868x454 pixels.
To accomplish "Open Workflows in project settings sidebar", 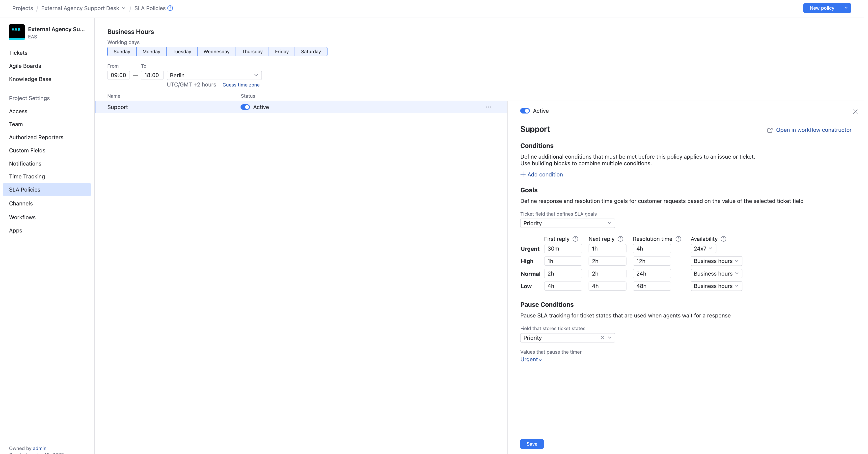I will pyautogui.click(x=22, y=217).
